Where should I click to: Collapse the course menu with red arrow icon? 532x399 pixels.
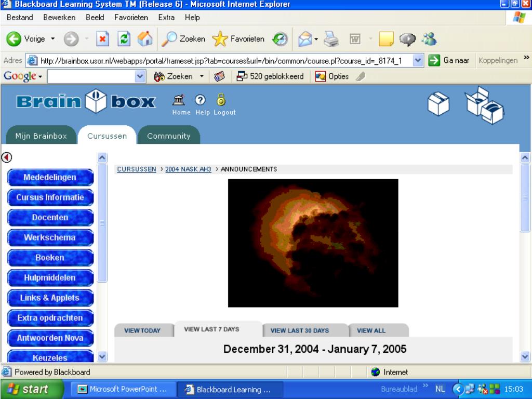click(x=7, y=157)
